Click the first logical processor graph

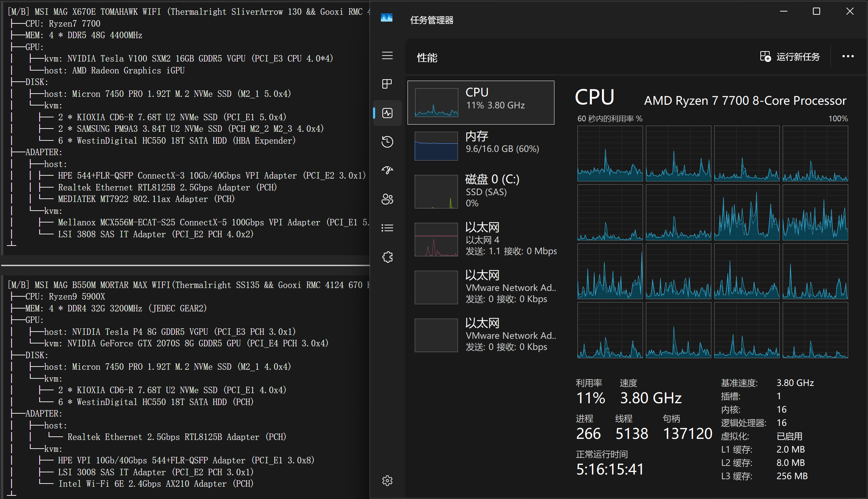click(x=610, y=153)
